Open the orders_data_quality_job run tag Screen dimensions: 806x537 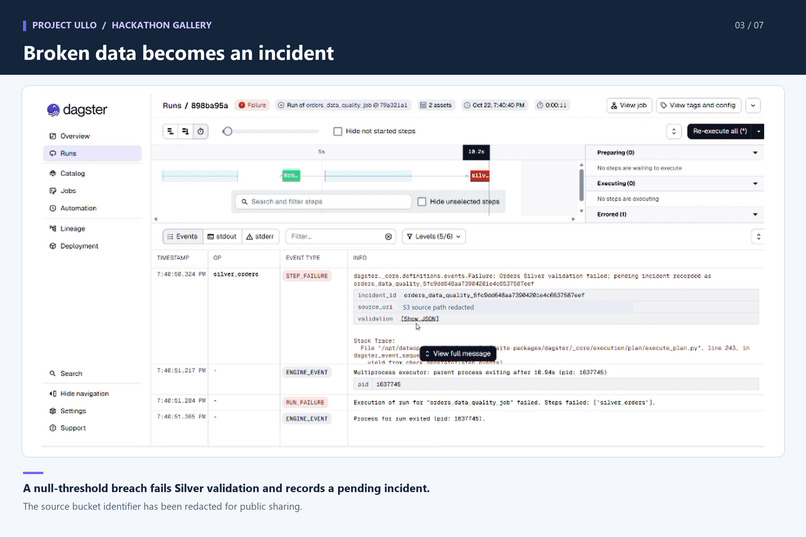tap(343, 105)
